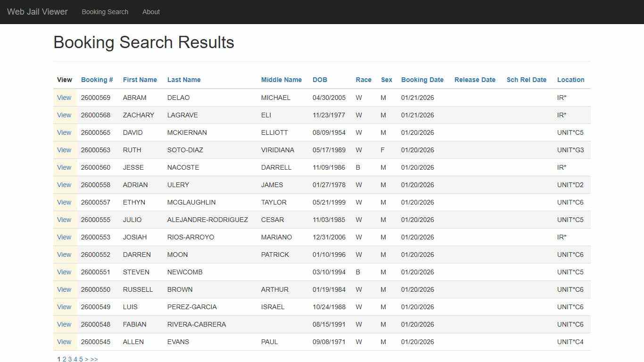Open the About page

(x=151, y=12)
